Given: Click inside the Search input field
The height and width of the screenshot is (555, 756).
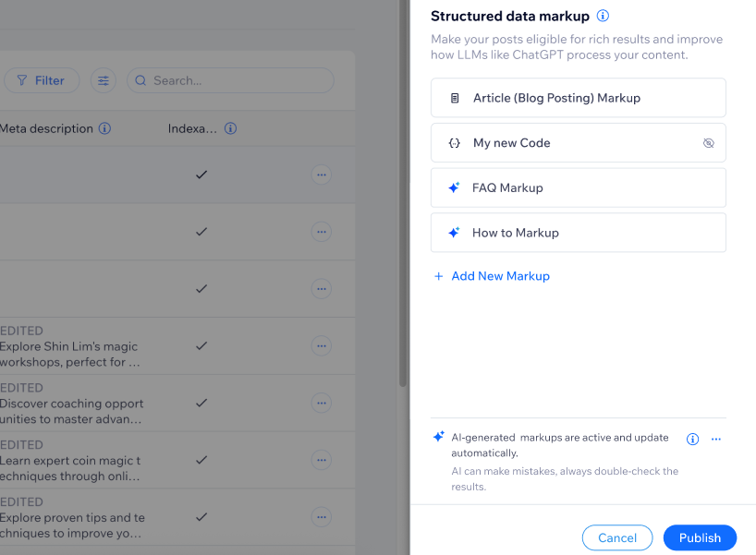Looking at the screenshot, I should 231,81.
